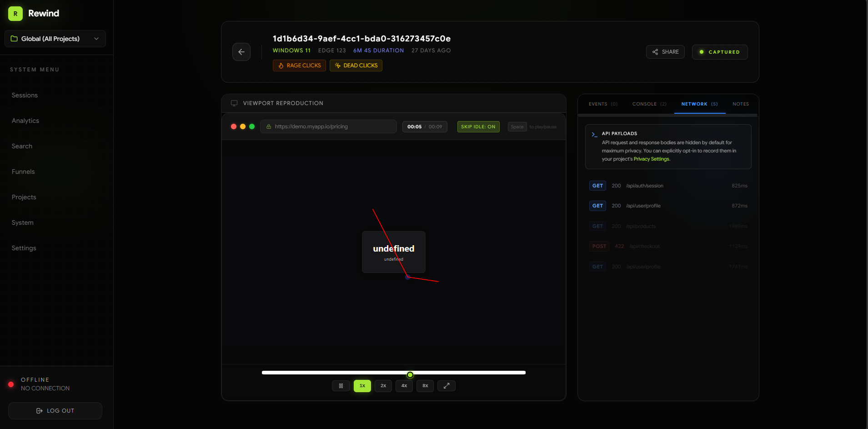Select the GET /api/user/profile 1741ms request

[x=668, y=267]
